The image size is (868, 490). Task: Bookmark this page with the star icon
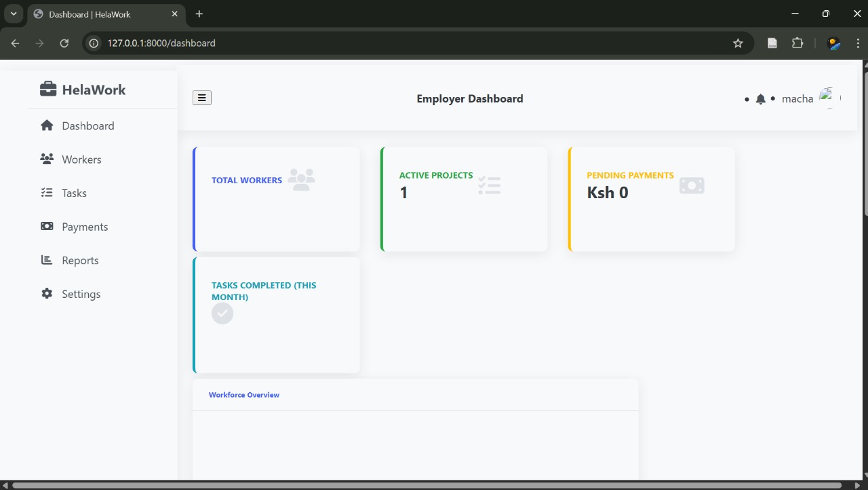738,43
